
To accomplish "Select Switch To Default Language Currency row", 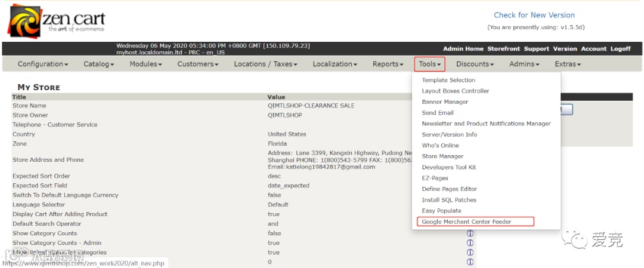I will point(66,195).
